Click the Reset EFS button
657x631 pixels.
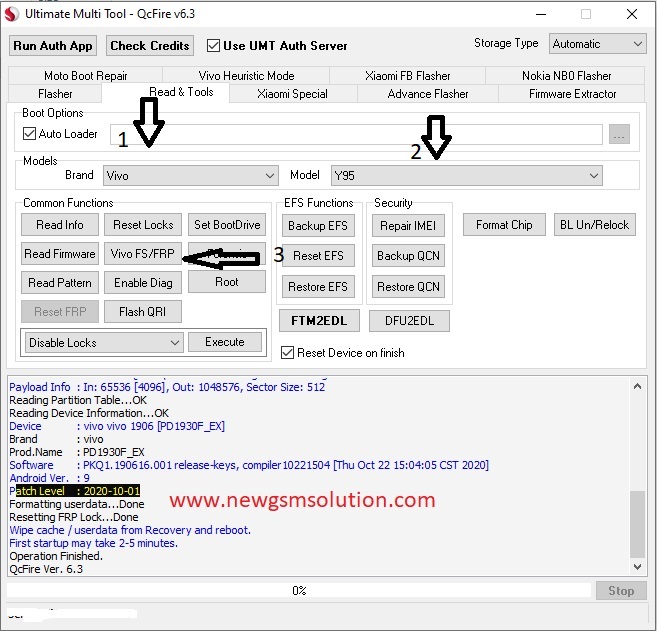318,256
